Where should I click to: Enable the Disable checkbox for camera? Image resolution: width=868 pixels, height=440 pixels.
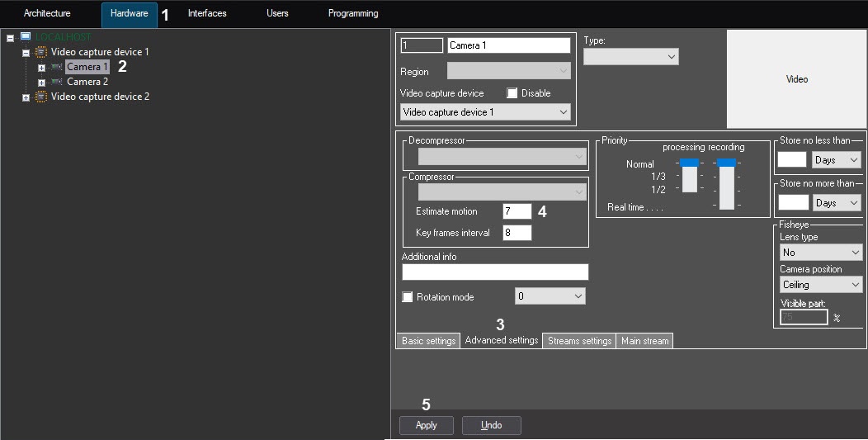[512, 93]
